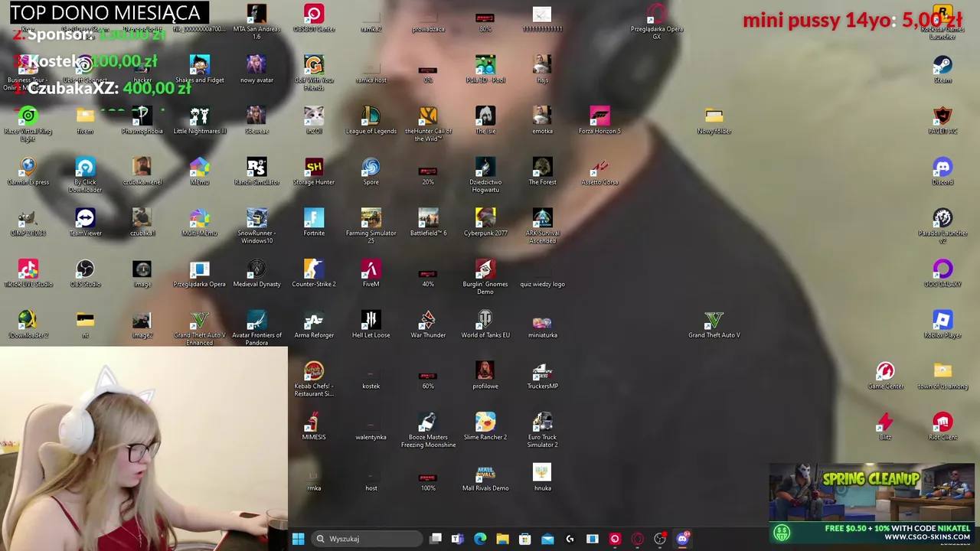Launch Forza Horizon 5 from the desktop
This screenshot has width=980, height=551.
599,116
